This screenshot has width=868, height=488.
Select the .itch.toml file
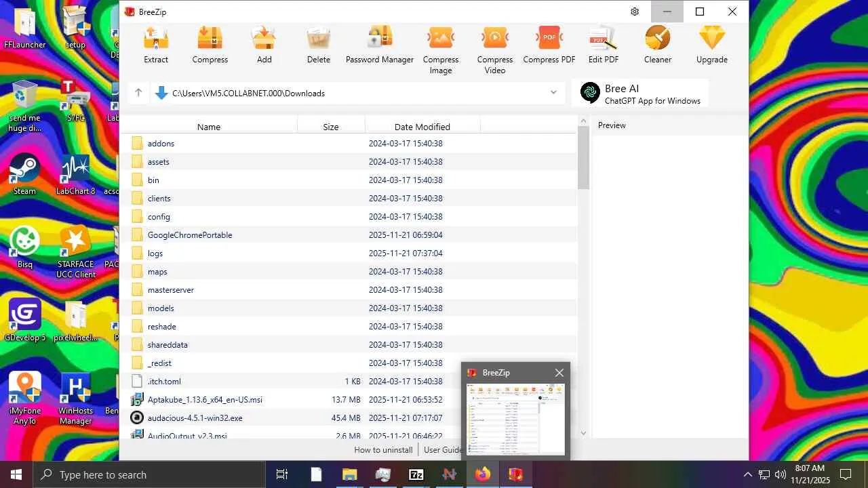click(349, 382)
